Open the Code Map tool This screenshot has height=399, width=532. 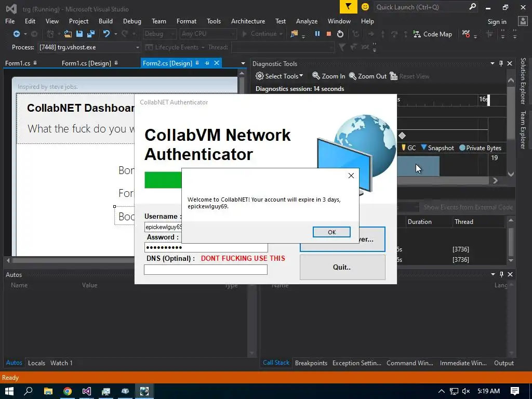[x=433, y=34]
